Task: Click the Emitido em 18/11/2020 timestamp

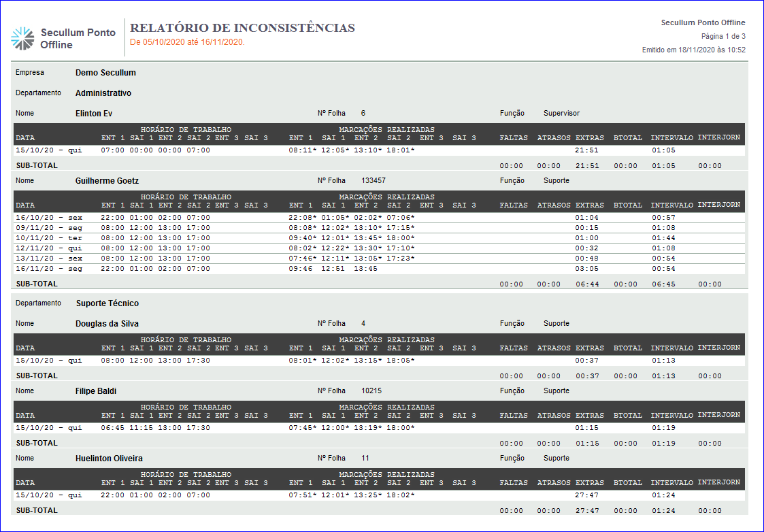Action: (693, 50)
